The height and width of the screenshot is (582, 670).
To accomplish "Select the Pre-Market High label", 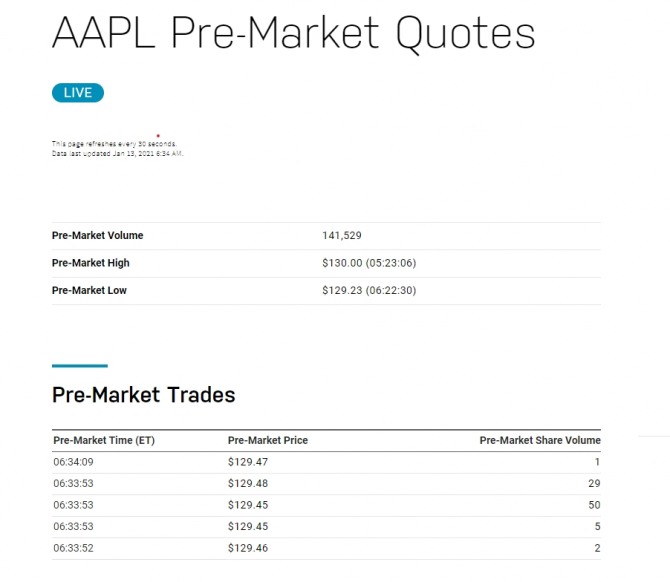I will [90, 263].
